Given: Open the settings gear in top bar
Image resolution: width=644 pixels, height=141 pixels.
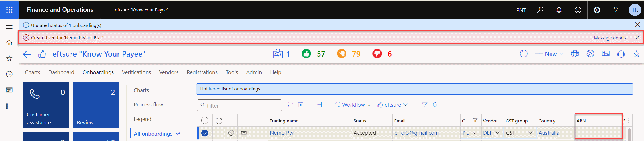Looking at the screenshot, I should (x=597, y=10).
